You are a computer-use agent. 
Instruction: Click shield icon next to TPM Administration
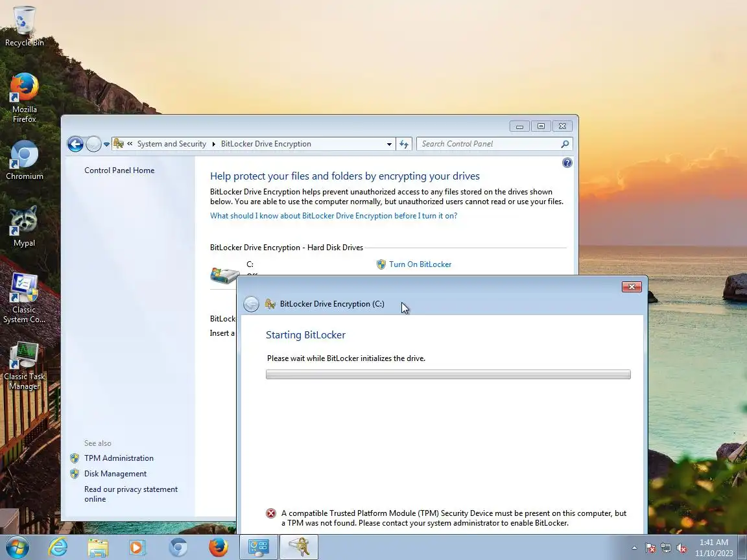(x=75, y=458)
